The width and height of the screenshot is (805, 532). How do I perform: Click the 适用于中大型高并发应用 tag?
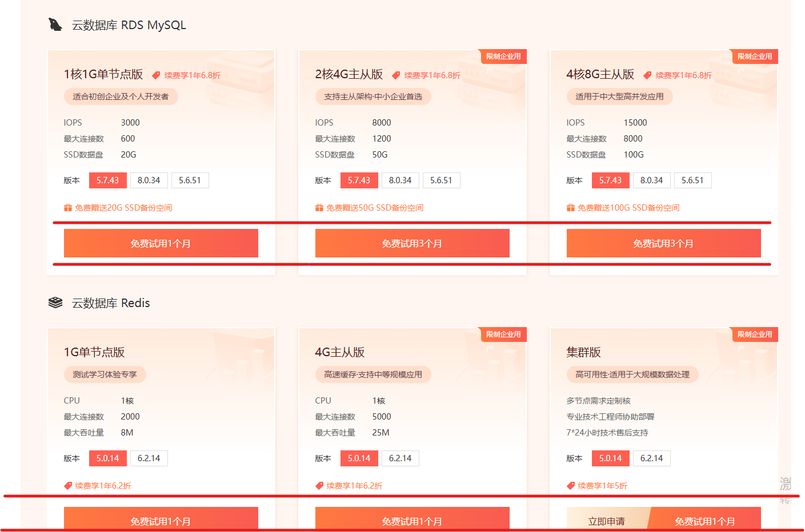pos(620,96)
